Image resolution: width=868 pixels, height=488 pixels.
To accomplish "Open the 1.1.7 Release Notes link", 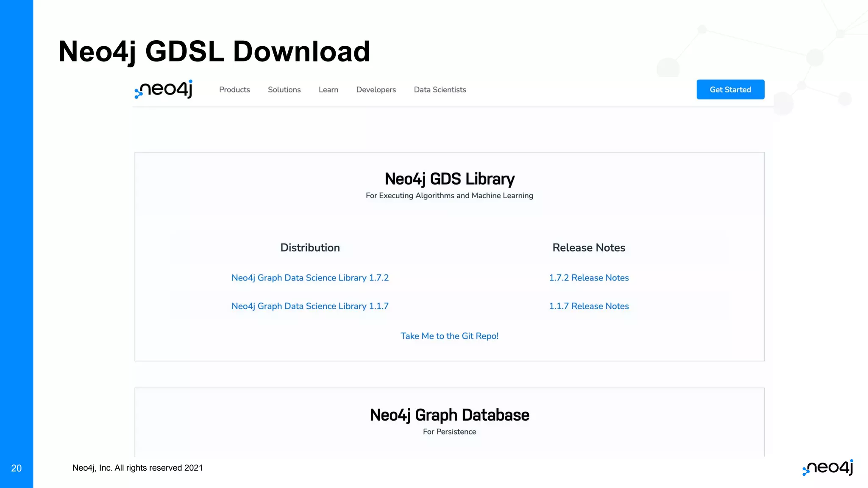I will point(589,306).
